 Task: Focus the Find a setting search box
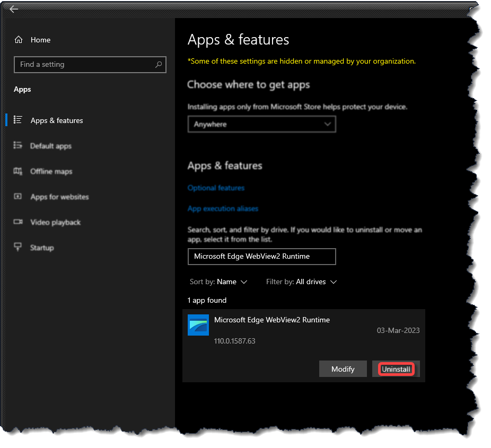click(90, 65)
